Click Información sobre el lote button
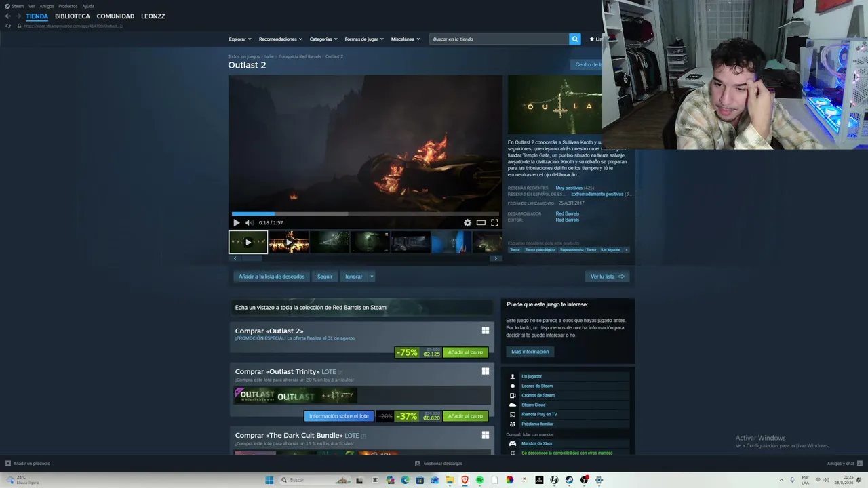The width and height of the screenshot is (868, 488). point(339,416)
